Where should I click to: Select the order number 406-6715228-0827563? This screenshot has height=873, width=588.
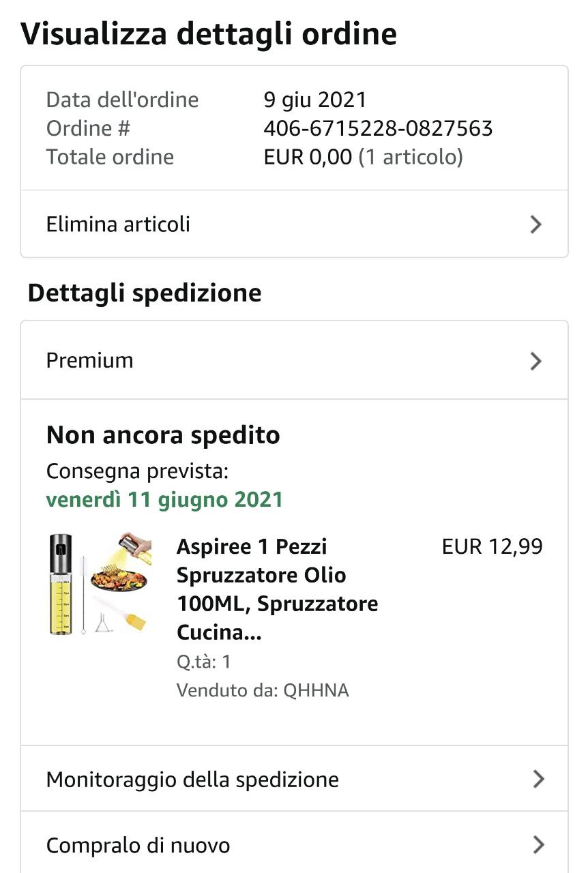(378, 128)
